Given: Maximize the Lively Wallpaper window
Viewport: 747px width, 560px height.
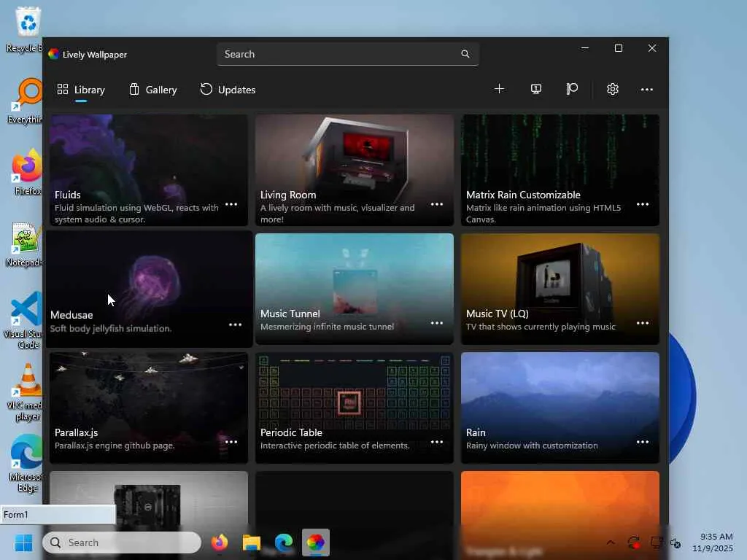Looking at the screenshot, I should pyautogui.click(x=619, y=48).
